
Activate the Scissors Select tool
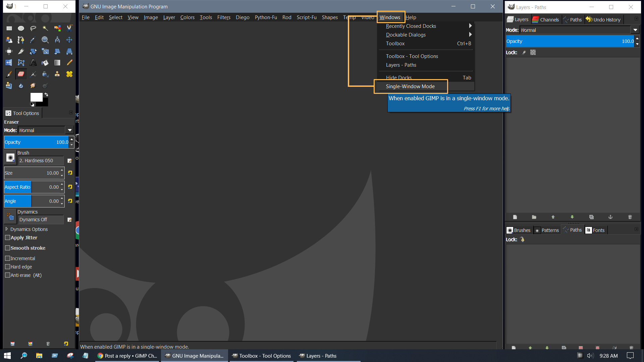tap(69, 28)
